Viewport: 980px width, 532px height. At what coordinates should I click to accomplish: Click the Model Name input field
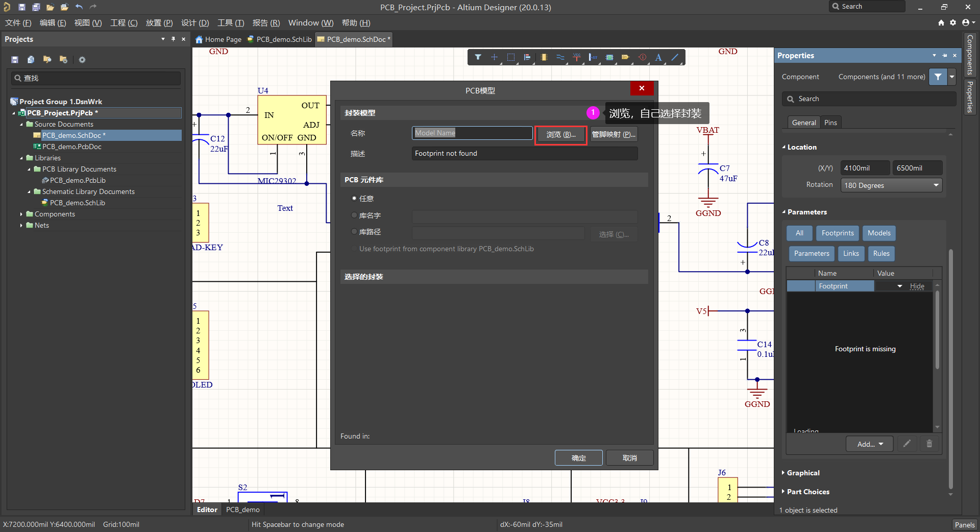click(x=472, y=133)
